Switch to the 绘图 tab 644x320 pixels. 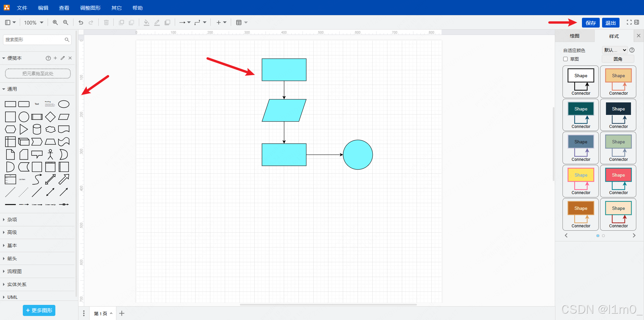tap(575, 36)
